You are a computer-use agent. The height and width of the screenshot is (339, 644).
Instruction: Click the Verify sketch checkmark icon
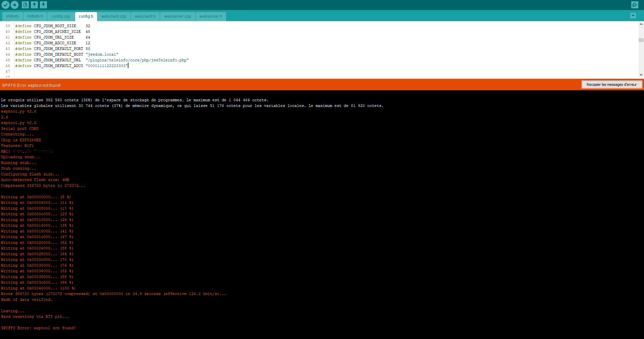[x=5, y=5]
